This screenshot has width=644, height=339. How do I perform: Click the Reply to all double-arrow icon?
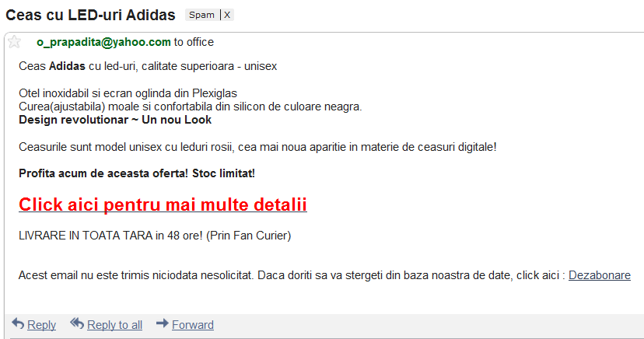[x=77, y=324]
